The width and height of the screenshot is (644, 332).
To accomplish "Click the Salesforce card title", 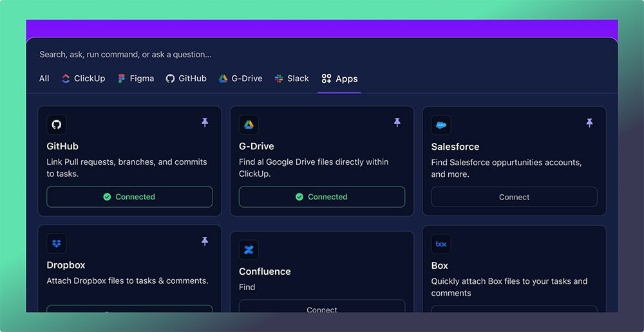I will (x=455, y=147).
